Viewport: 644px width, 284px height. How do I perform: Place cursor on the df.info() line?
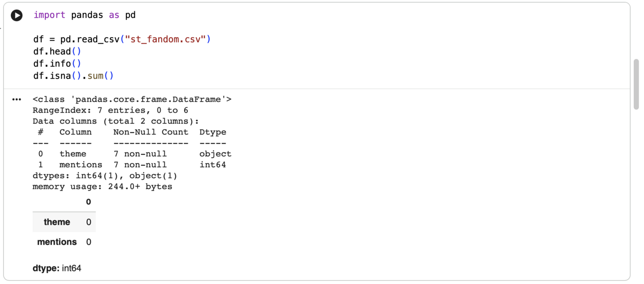coord(57,64)
